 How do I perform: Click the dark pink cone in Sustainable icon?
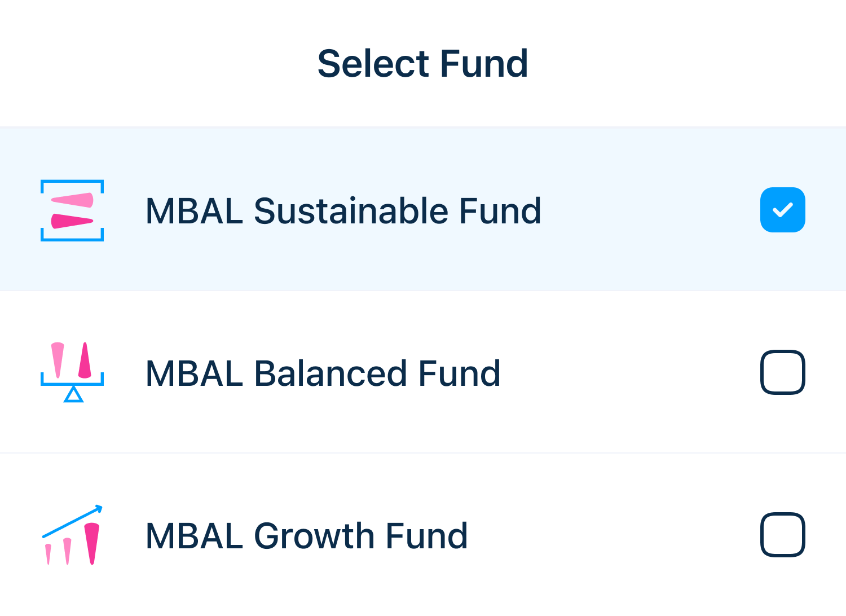point(72,221)
